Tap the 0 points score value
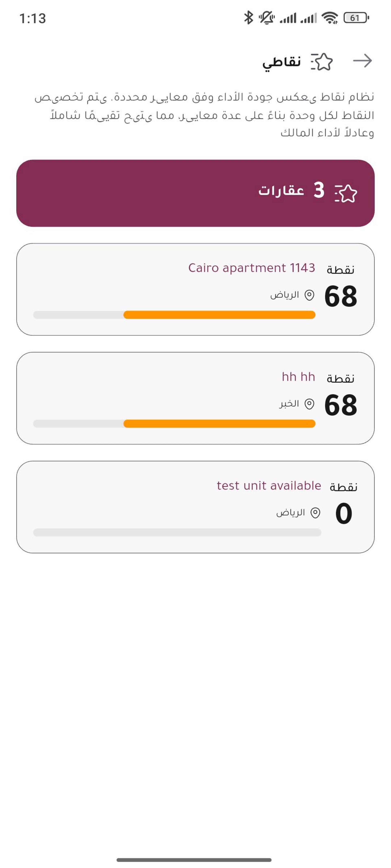Screen dimensions: 391x868 click(344, 513)
